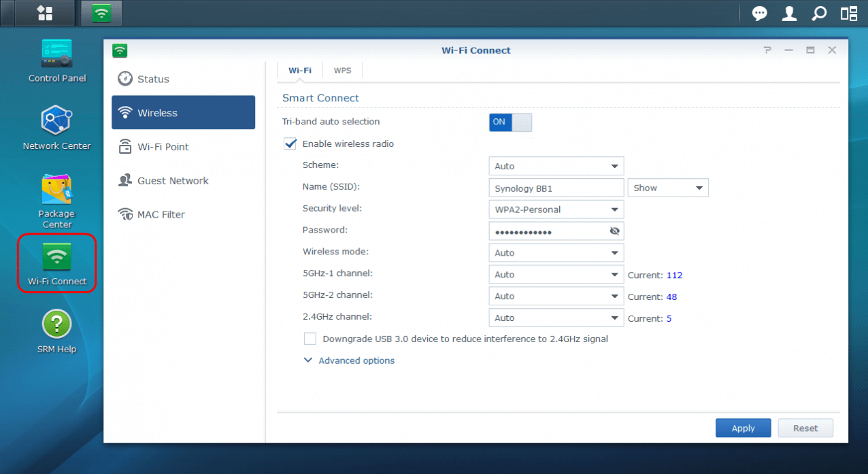Click the Apply button
Viewport: 868px width, 474px height.
click(743, 428)
